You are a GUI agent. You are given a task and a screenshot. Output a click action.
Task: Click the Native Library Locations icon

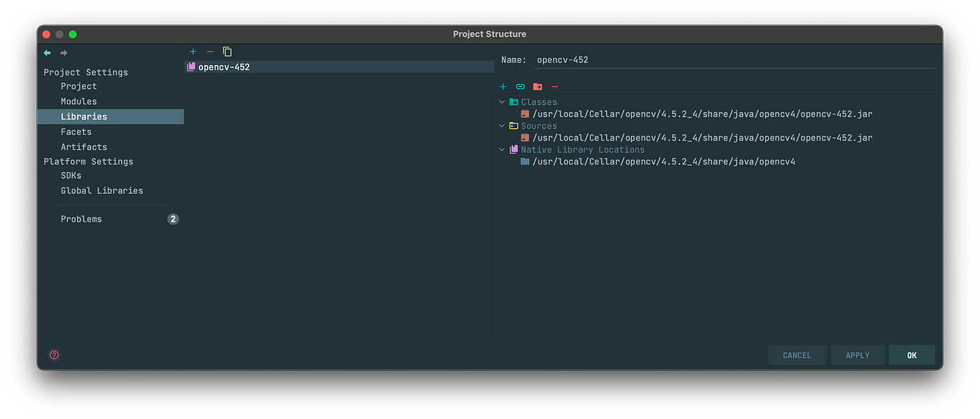pos(514,150)
